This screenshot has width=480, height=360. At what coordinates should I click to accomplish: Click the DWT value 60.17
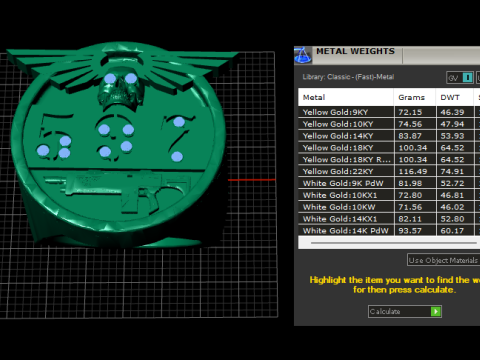pos(452,230)
